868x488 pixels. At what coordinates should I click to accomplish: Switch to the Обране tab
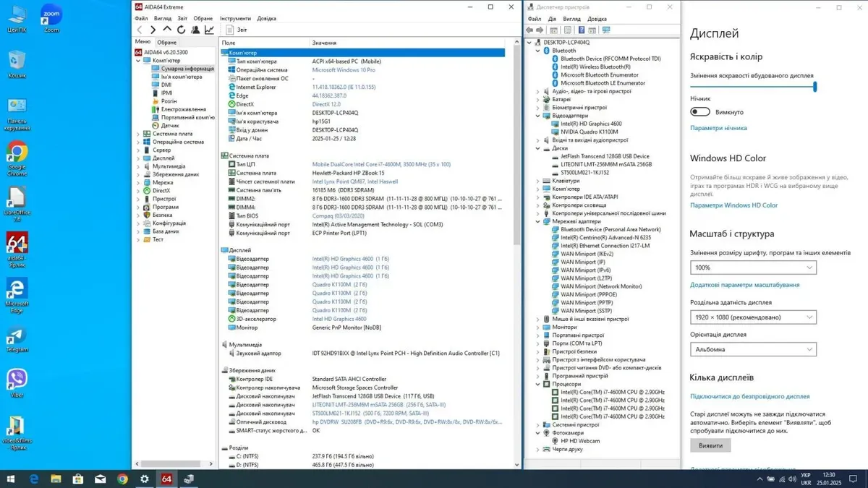[x=166, y=42]
